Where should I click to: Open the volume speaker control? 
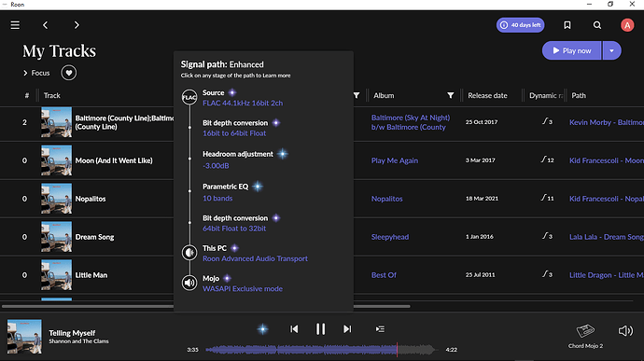pyautogui.click(x=625, y=330)
